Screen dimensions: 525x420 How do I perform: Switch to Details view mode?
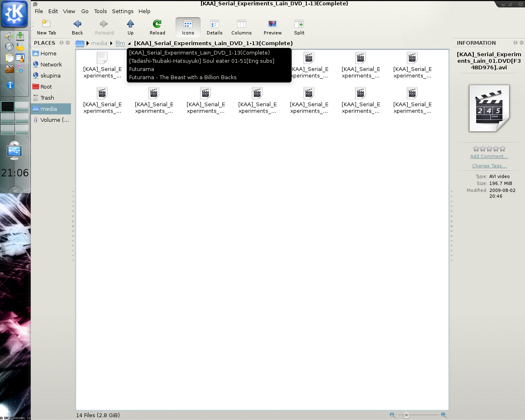(x=215, y=27)
